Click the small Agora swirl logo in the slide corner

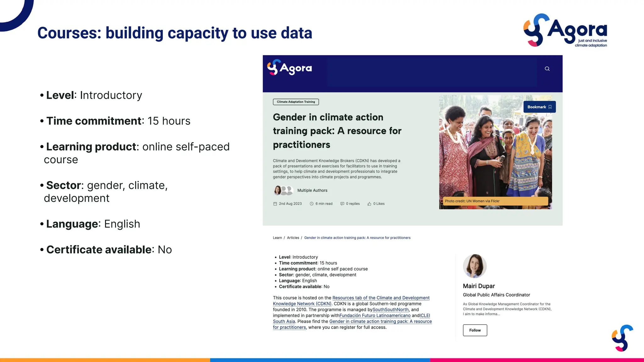point(622,338)
